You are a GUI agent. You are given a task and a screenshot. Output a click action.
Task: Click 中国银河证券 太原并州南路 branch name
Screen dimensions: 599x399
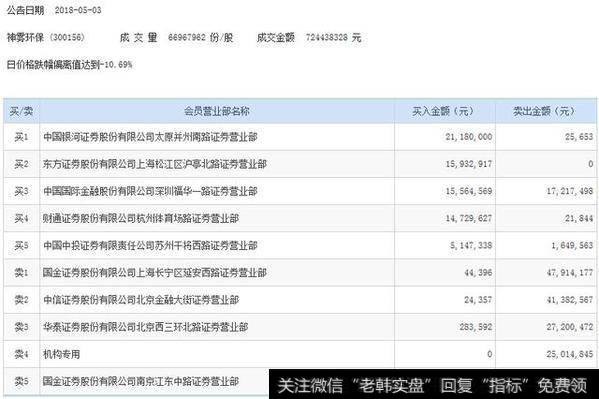150,137
